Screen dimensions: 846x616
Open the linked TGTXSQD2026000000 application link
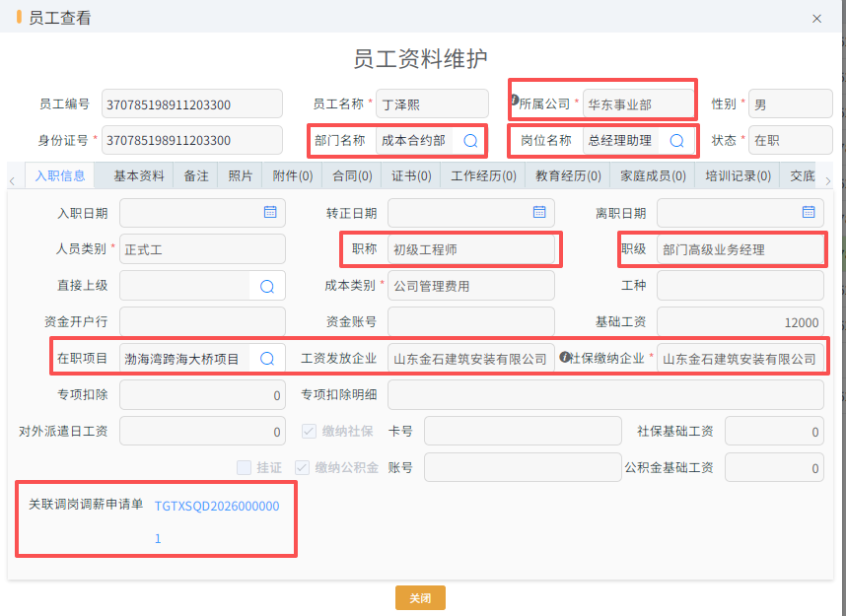click(217, 521)
